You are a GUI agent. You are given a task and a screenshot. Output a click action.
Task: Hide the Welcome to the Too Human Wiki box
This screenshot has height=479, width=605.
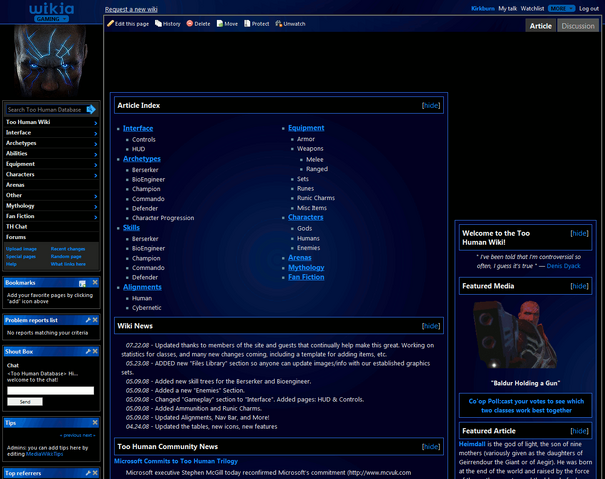coord(579,233)
